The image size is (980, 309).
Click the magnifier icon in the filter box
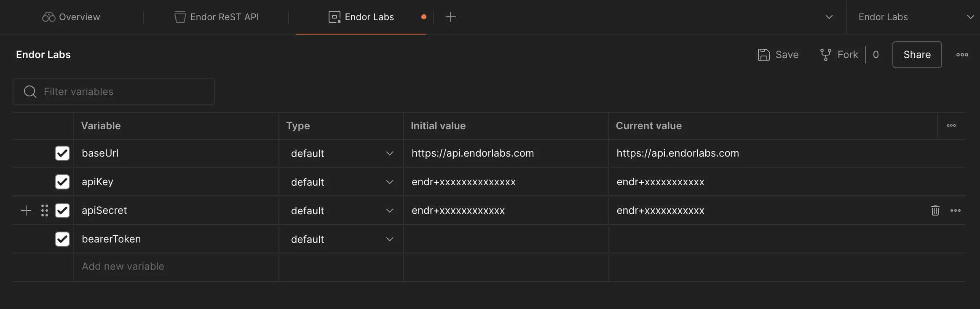click(x=29, y=91)
